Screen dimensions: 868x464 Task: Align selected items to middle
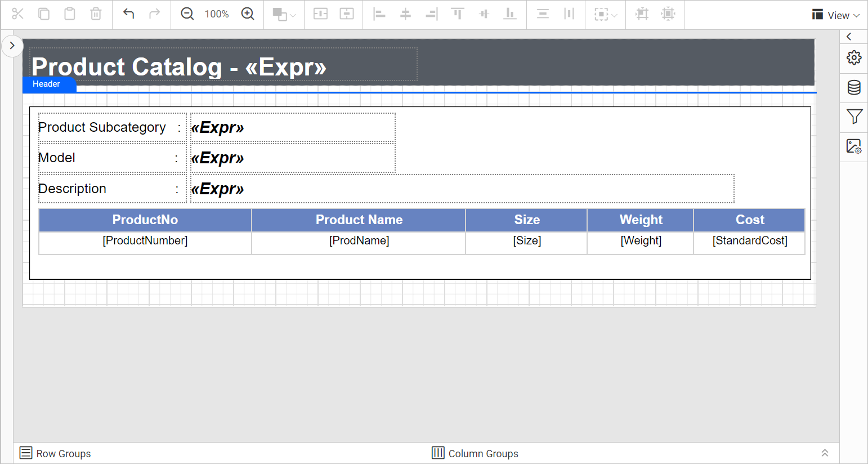pos(484,14)
